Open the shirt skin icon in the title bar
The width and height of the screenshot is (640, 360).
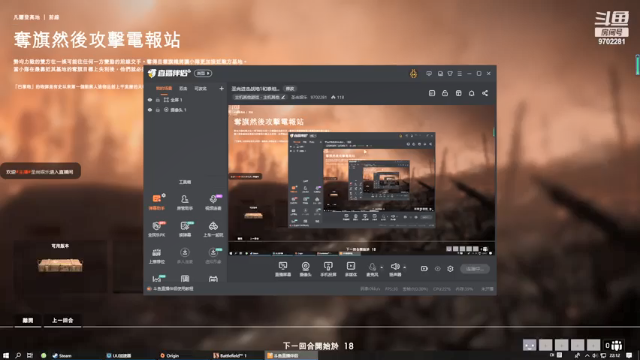(450, 73)
